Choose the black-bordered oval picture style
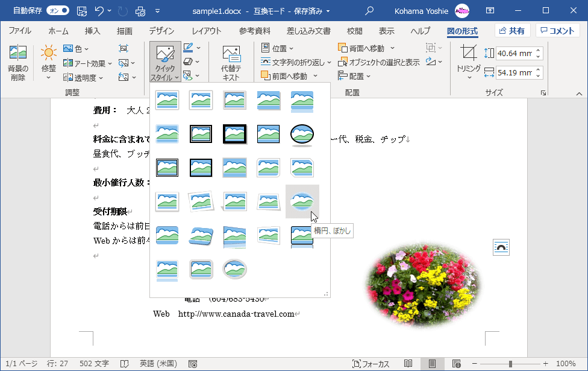This screenshot has height=371, width=588. [302, 134]
